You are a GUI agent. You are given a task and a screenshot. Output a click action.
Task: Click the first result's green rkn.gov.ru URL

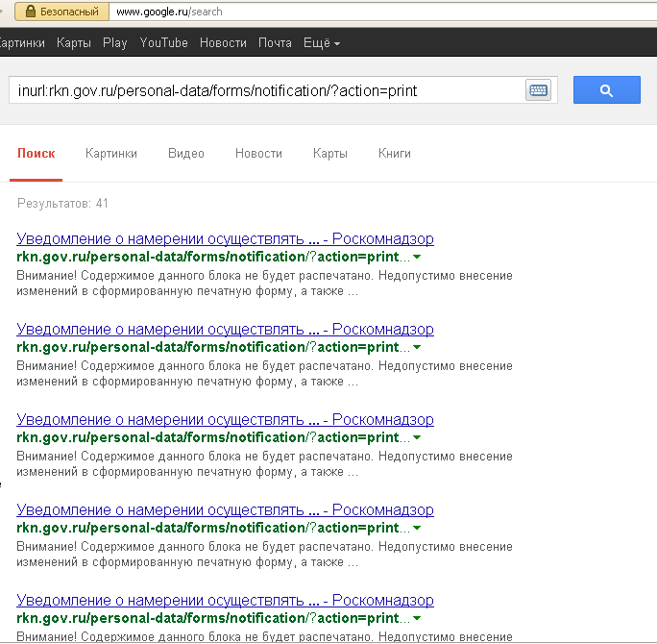click(213, 257)
